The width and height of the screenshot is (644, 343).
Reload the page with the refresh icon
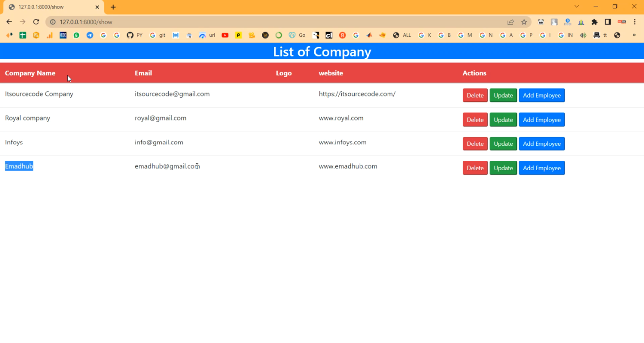click(x=36, y=22)
